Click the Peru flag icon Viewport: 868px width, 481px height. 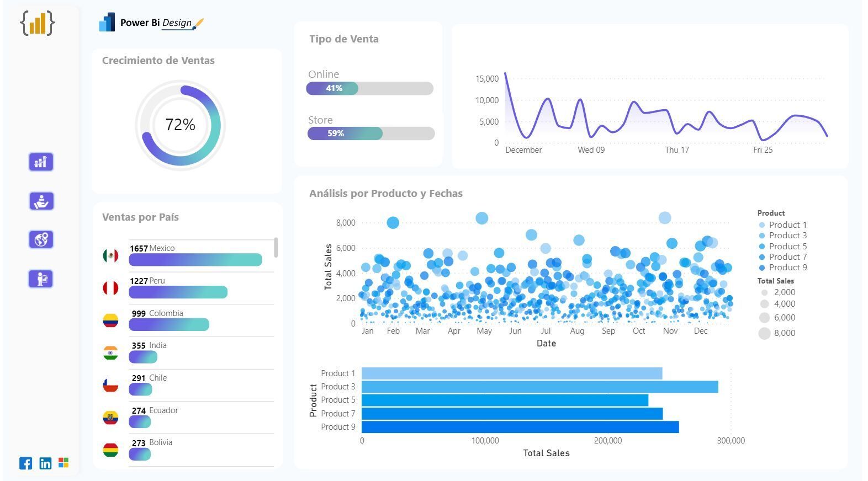(110, 288)
